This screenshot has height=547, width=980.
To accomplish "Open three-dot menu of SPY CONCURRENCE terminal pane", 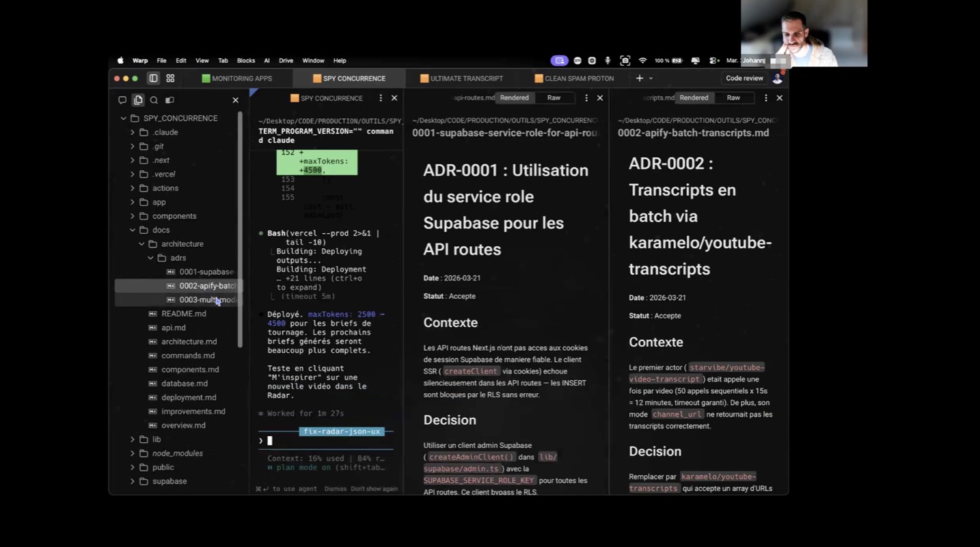I will click(x=381, y=98).
